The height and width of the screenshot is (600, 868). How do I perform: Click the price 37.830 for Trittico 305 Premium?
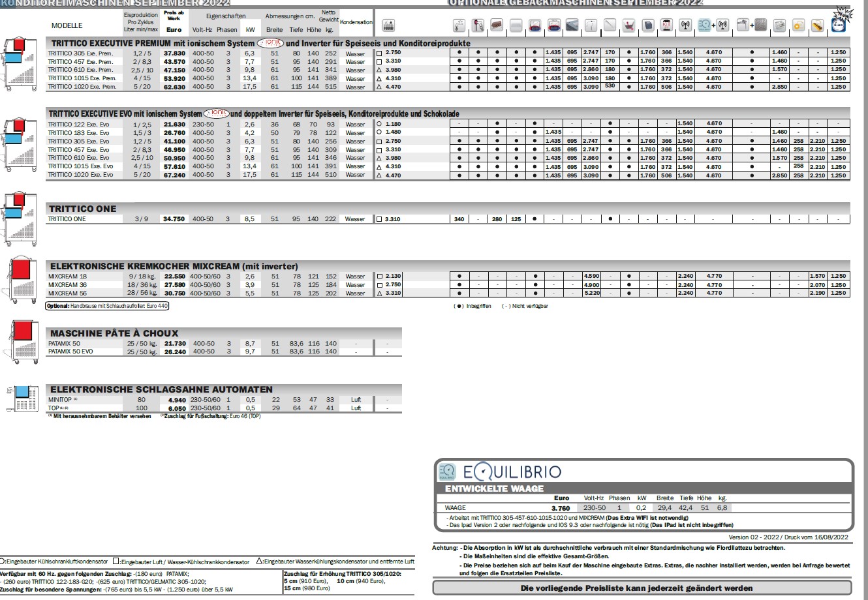click(174, 52)
